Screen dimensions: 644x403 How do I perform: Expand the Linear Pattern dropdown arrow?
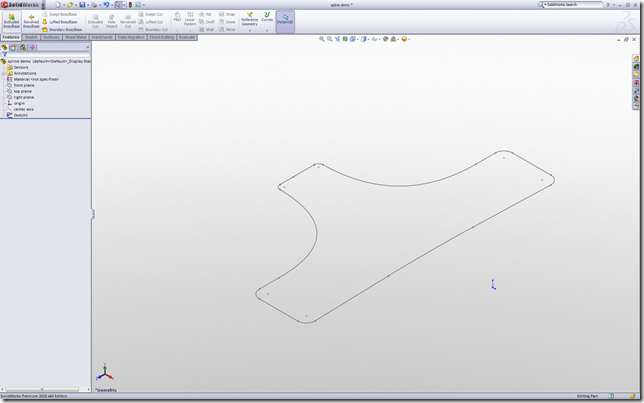pyautogui.click(x=190, y=30)
